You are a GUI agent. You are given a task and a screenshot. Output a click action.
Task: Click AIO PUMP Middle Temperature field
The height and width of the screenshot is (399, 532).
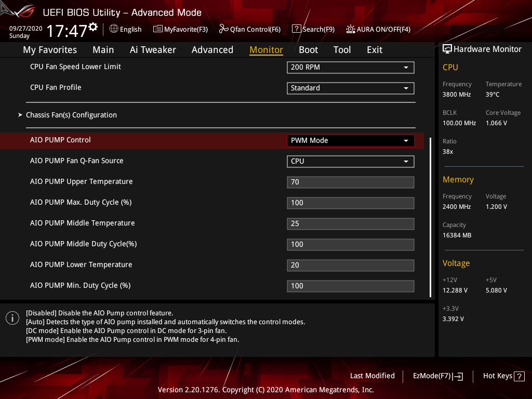[351, 223]
